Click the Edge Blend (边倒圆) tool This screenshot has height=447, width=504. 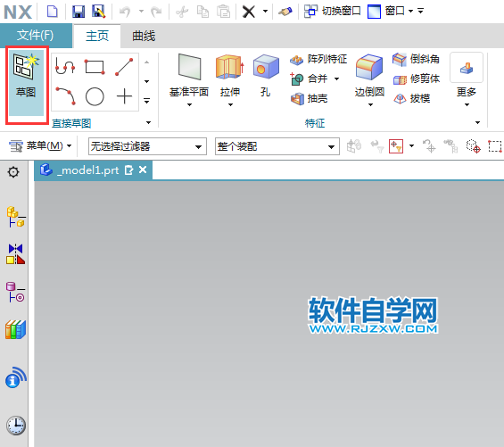pyautogui.click(x=369, y=75)
